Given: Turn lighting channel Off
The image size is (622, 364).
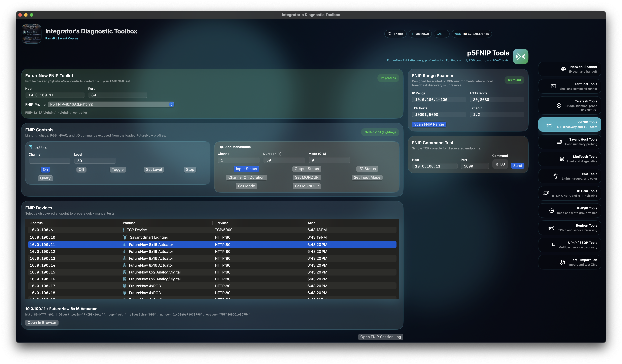Looking at the screenshot, I should 81,170.
